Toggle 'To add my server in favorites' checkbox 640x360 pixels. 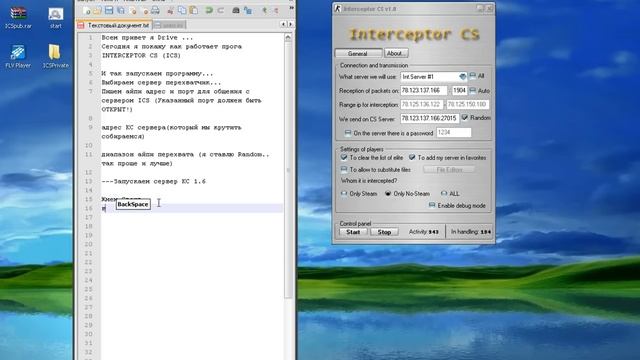tap(412, 157)
